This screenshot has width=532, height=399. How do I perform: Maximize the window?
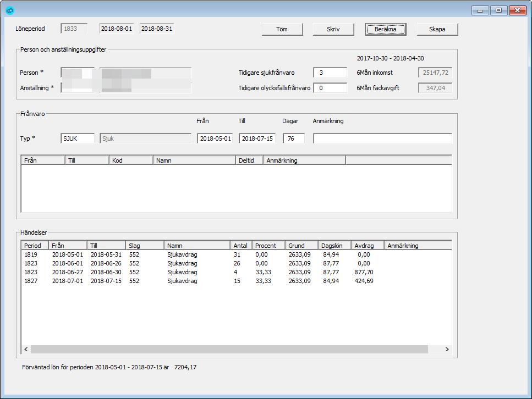(498, 10)
